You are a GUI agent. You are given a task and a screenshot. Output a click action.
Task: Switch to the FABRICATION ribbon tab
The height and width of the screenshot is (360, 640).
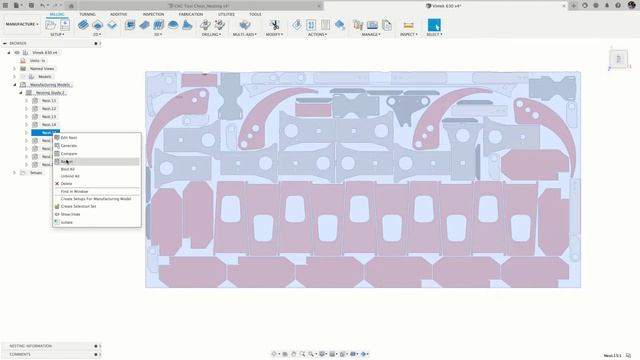tap(191, 14)
